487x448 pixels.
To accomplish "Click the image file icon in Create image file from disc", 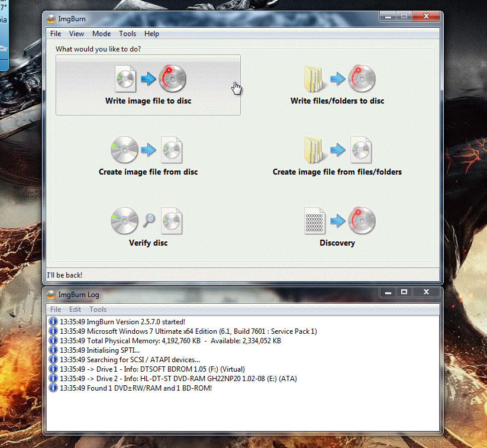I will (x=172, y=150).
